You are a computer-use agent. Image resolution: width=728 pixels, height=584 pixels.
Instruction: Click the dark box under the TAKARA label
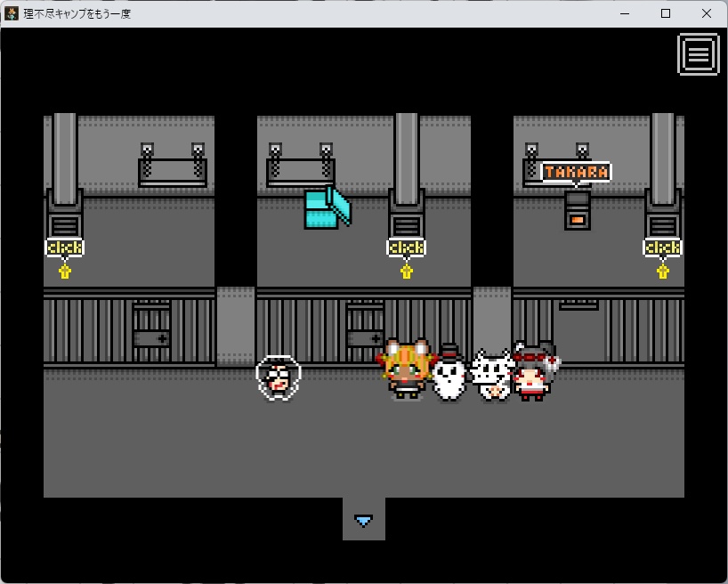click(578, 210)
